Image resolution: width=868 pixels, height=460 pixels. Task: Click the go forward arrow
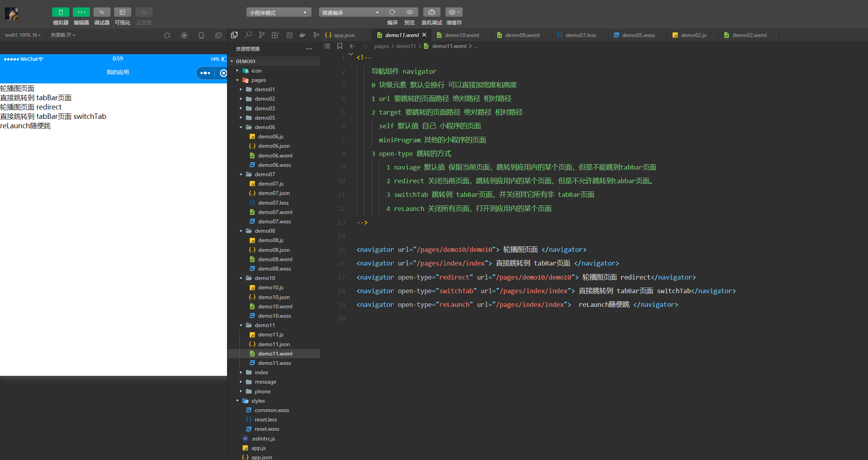[364, 46]
